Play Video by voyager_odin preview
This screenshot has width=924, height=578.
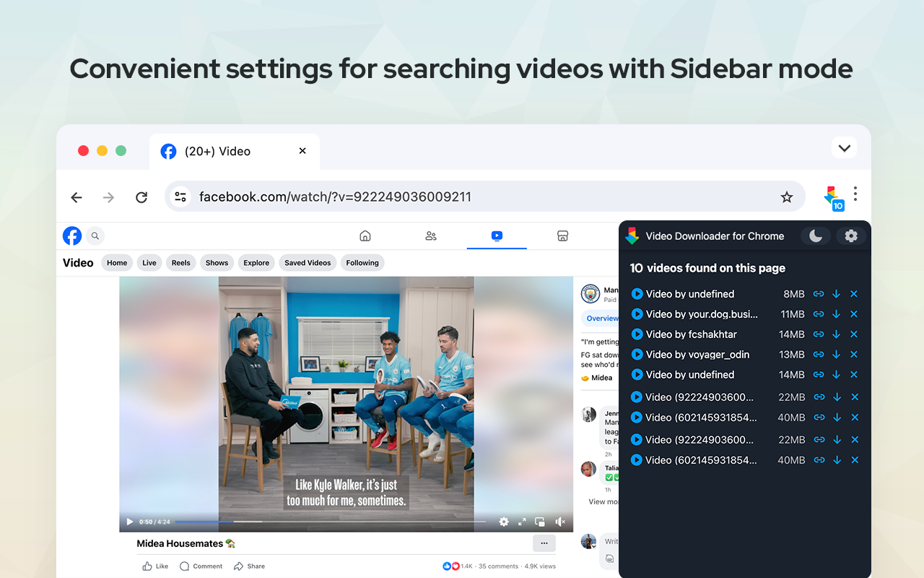point(637,355)
